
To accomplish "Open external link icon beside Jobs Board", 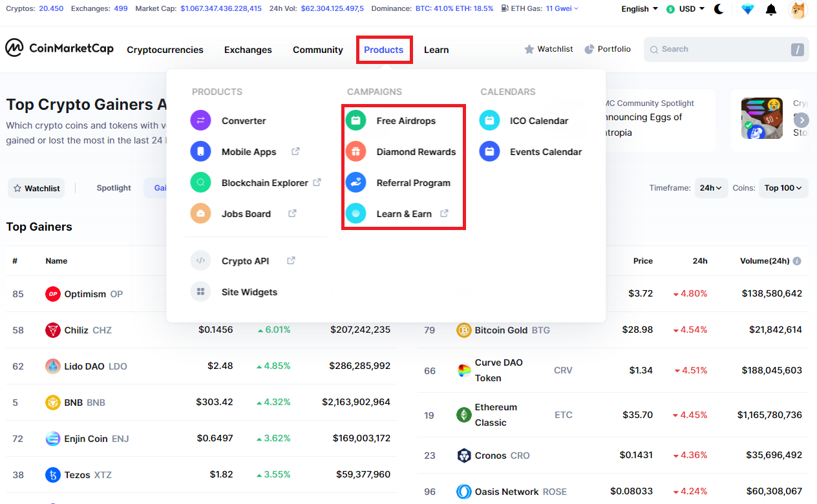I will coord(292,213).
